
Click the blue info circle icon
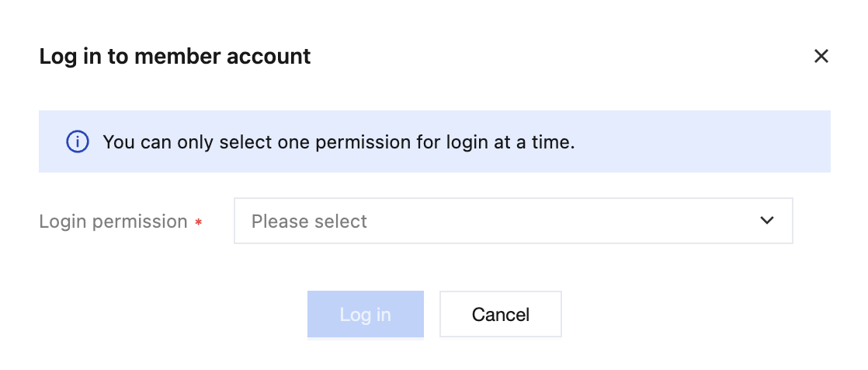76,141
